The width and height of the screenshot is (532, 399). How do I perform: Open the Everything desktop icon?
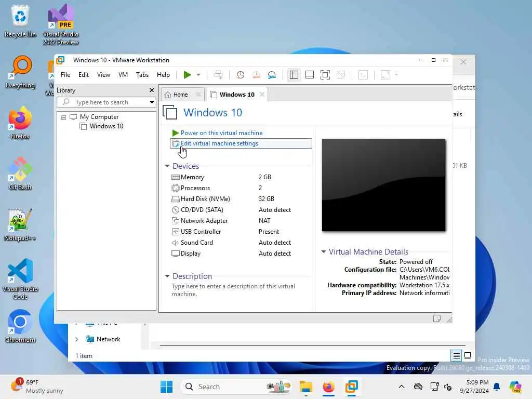20,72
